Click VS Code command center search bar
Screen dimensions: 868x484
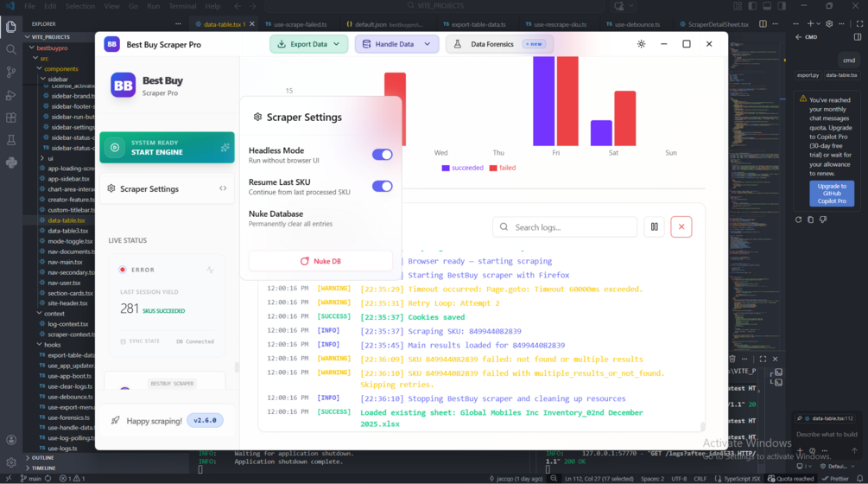(x=435, y=6)
